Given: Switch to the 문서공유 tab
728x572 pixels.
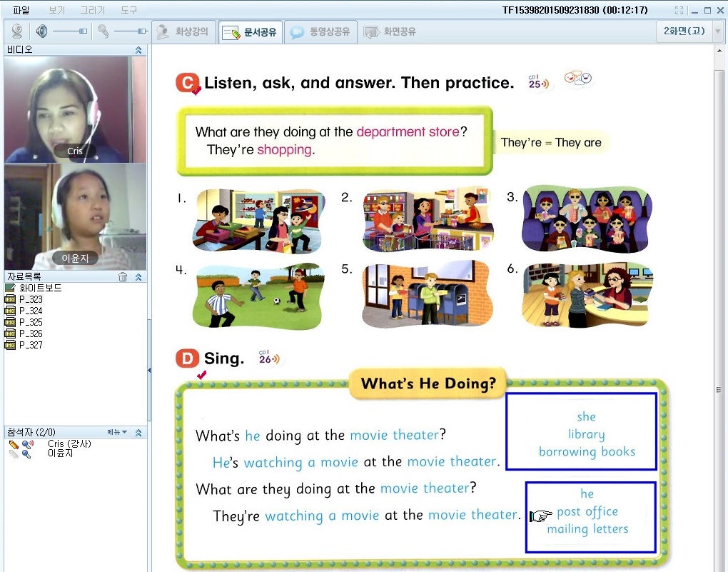Looking at the screenshot, I should tap(251, 32).
